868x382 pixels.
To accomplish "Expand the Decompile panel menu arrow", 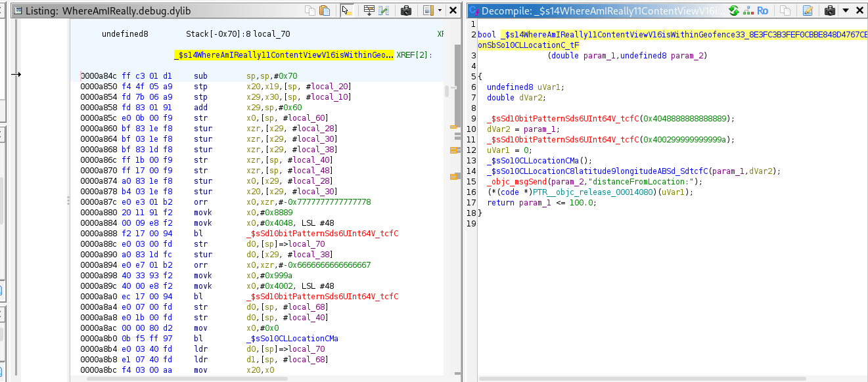I will 845,11.
